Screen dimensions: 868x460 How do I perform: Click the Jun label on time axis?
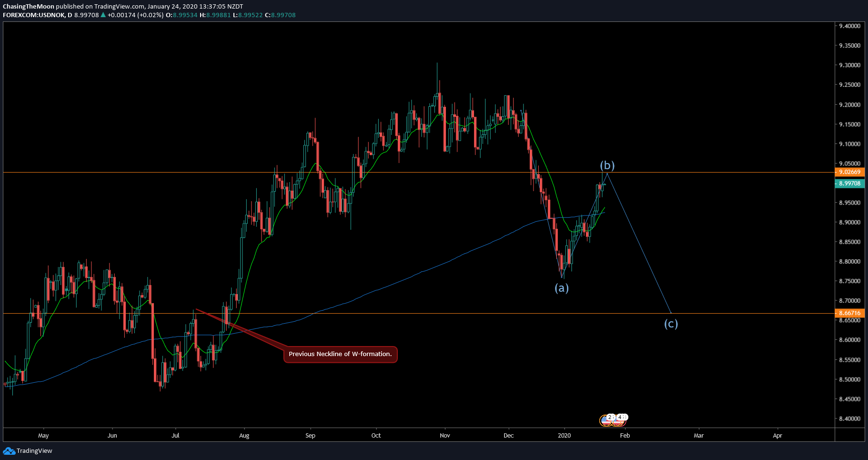pos(112,435)
